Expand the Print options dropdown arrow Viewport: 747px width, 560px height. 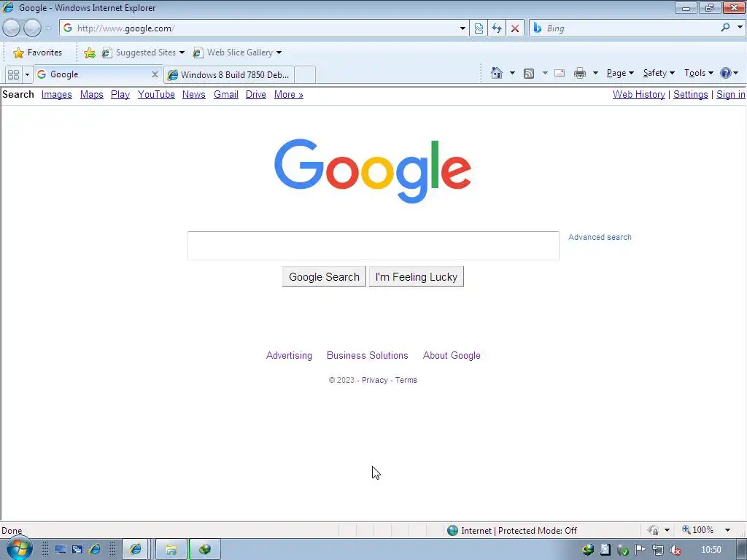(595, 73)
